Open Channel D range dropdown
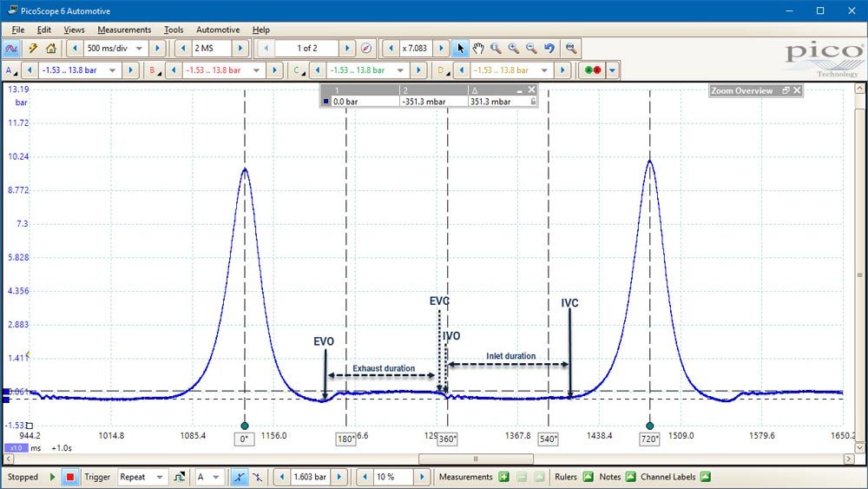Image resolution: width=868 pixels, height=489 pixels. click(x=544, y=70)
